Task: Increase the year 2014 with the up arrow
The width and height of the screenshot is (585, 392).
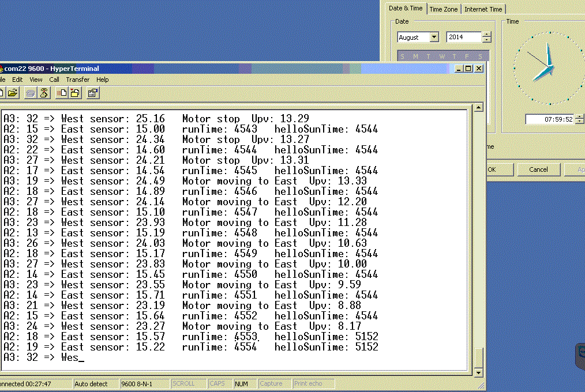Action: click(487, 35)
